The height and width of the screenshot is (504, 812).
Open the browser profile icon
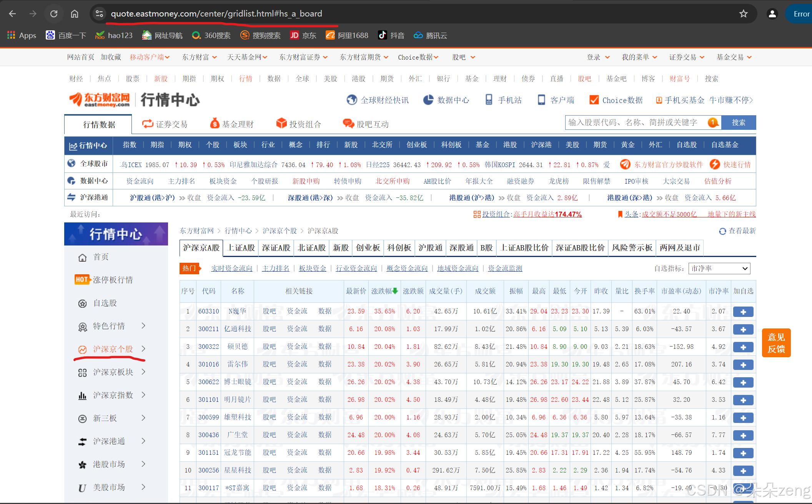pyautogui.click(x=772, y=14)
